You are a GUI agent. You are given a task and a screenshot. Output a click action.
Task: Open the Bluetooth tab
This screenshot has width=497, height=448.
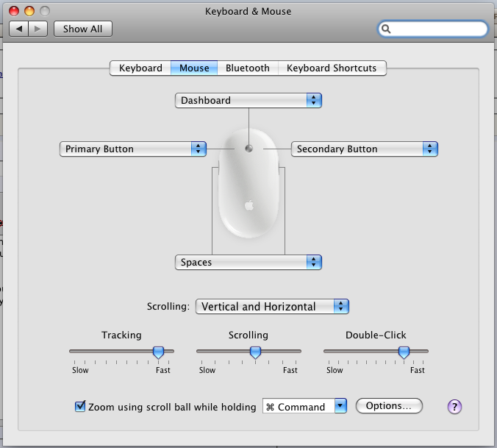[248, 68]
